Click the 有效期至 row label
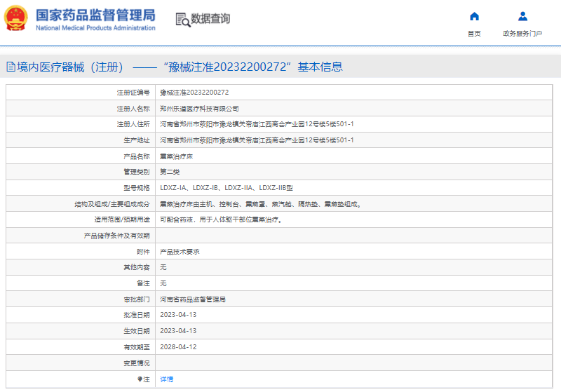The width and height of the screenshot is (561, 392). click(137, 347)
